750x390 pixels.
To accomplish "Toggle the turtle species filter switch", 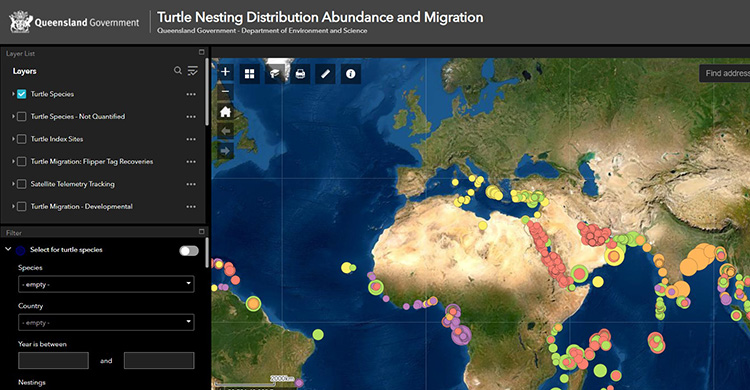I will pyautogui.click(x=189, y=251).
